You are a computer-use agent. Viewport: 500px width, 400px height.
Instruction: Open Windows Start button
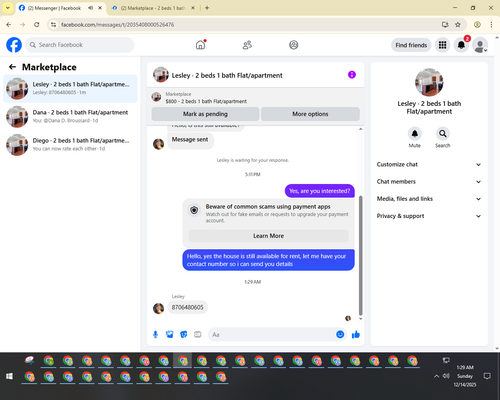(x=9, y=376)
